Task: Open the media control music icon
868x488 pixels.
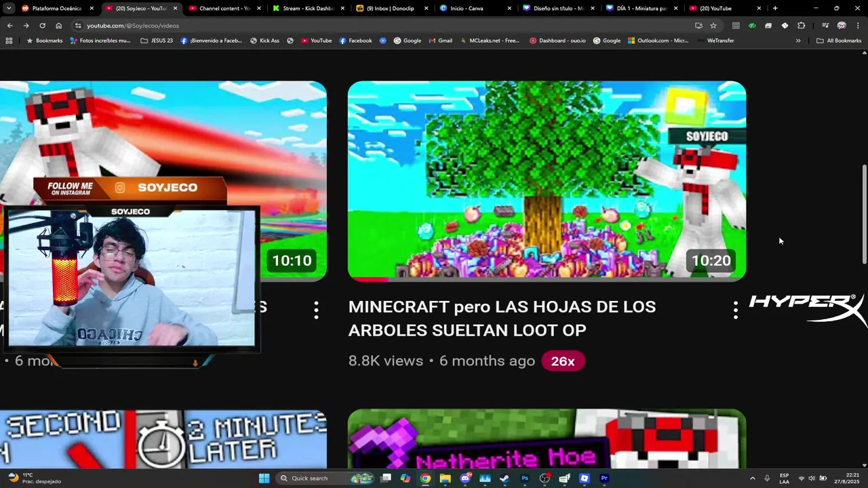Action: [825, 25]
